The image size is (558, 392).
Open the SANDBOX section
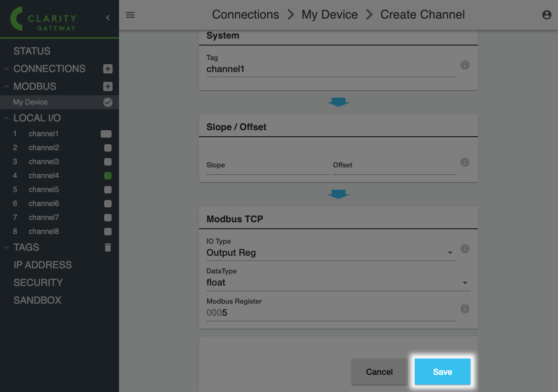pyautogui.click(x=37, y=300)
